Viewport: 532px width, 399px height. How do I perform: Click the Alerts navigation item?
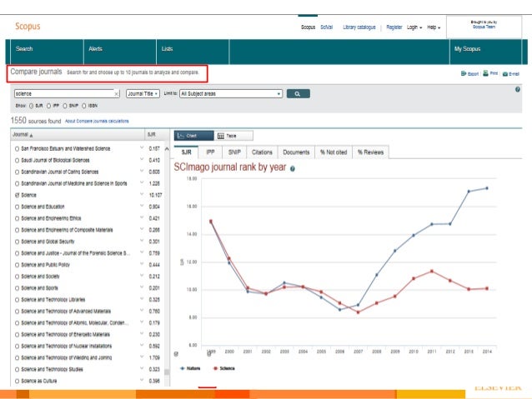coord(97,49)
